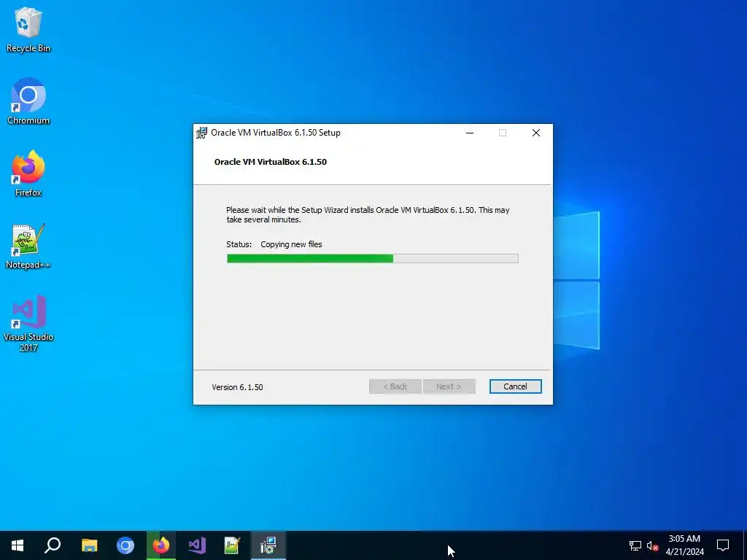Image resolution: width=747 pixels, height=560 pixels.
Task: Click the 'Version 6.1.50' label
Action: click(237, 387)
